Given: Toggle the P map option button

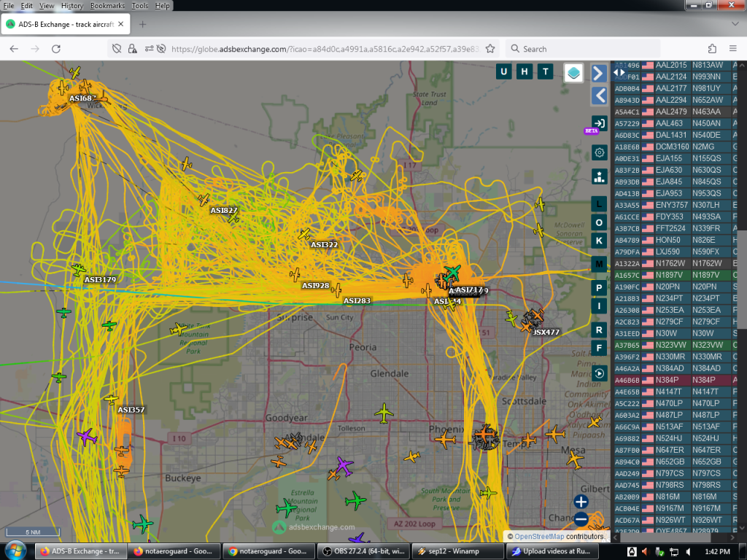Looking at the screenshot, I should point(599,287).
